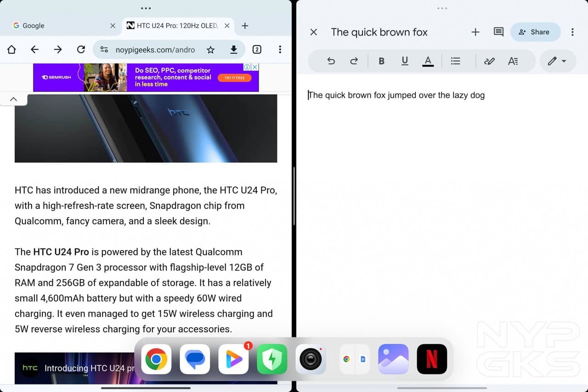Screen dimensions: 588x392
Task: Open the Camera app in the dock
Action: tap(311, 359)
